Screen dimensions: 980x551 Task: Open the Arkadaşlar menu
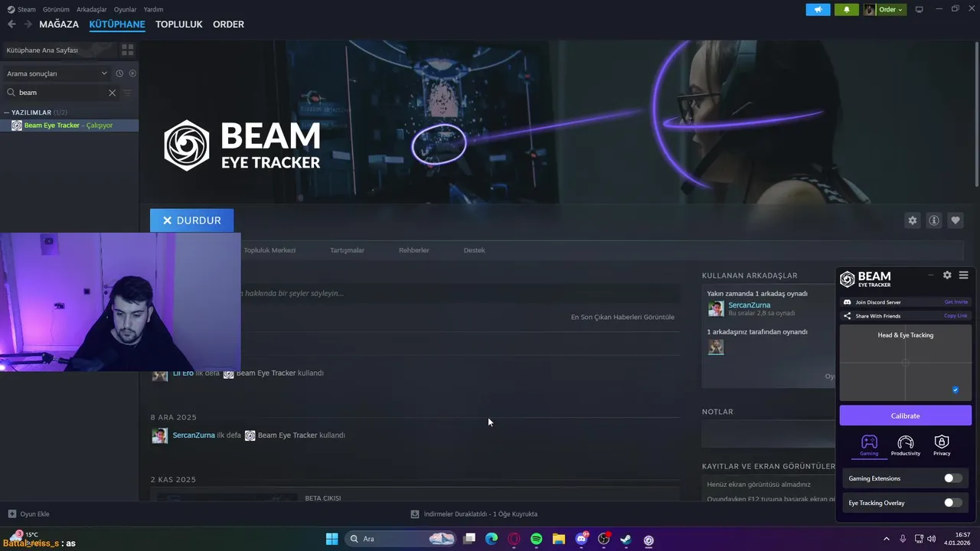[92, 9]
